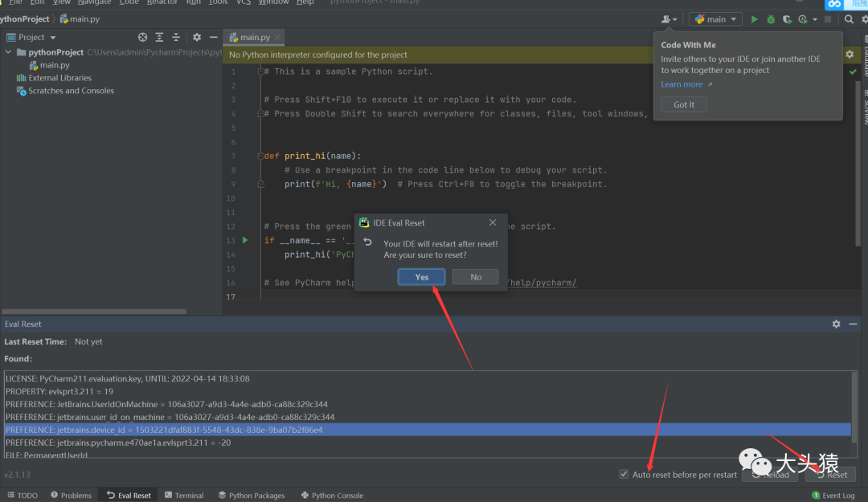
Task: Run with profiler clock icon
Action: point(803,19)
